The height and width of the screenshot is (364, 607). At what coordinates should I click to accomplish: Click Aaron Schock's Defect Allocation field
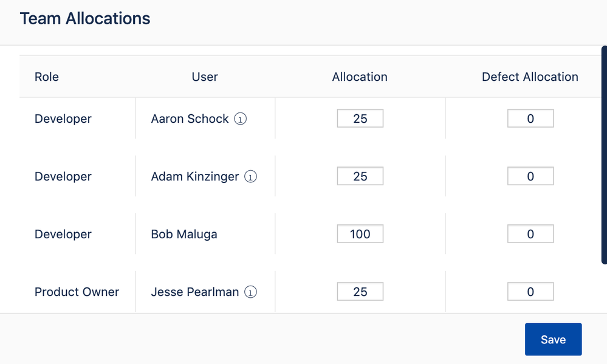tap(530, 118)
